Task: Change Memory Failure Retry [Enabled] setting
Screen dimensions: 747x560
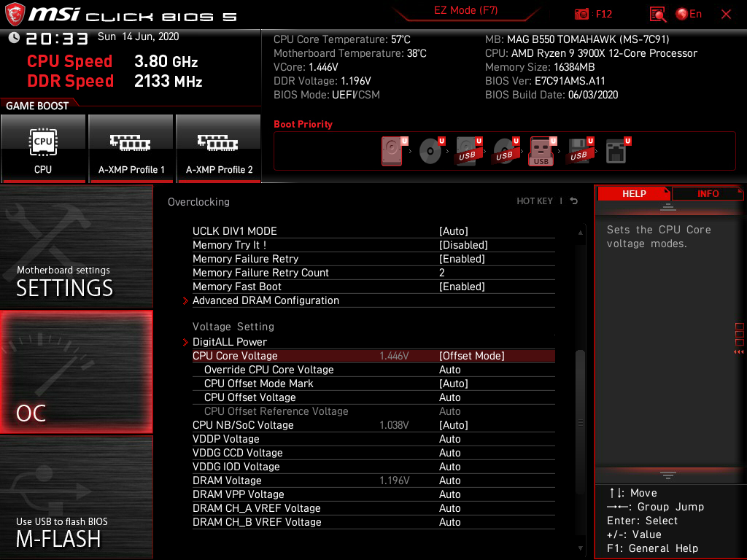Action: pyautogui.click(x=462, y=259)
